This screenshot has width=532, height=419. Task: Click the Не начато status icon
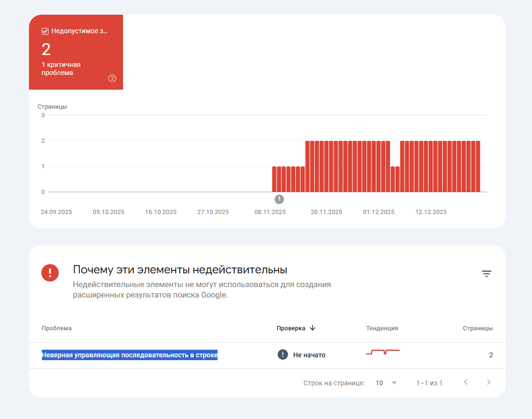(x=283, y=354)
